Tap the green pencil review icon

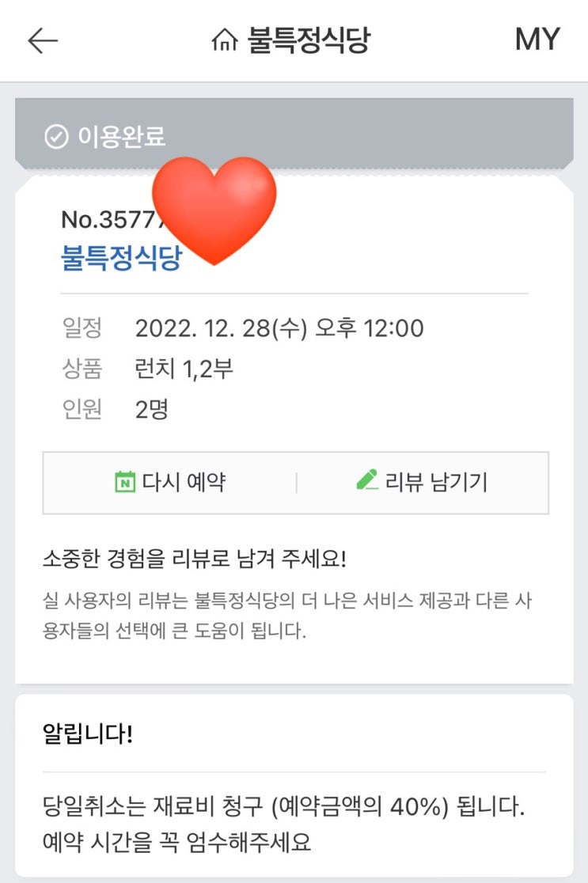(x=367, y=480)
